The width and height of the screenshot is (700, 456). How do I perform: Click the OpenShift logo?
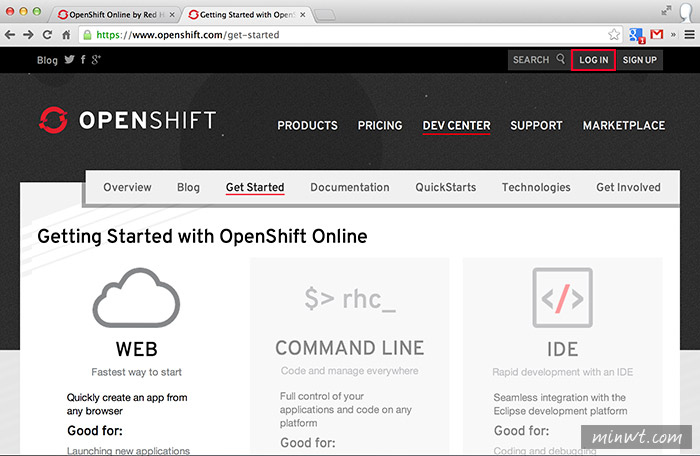[128, 120]
